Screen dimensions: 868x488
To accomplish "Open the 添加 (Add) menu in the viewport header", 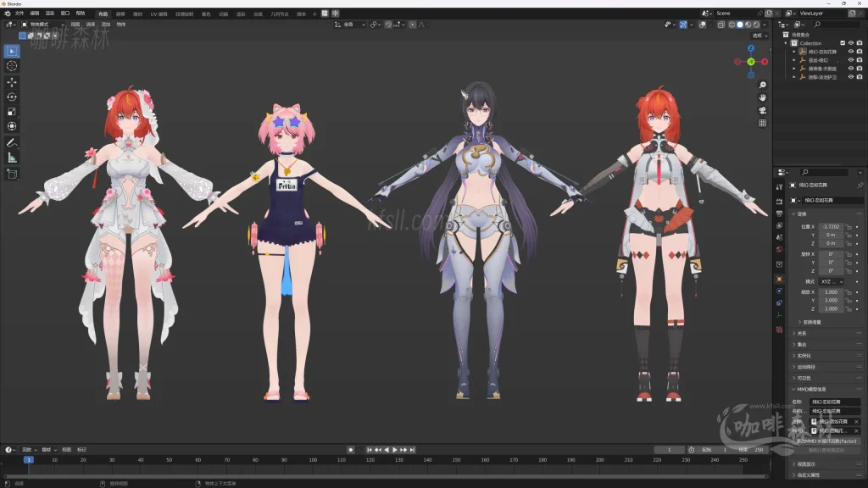I will pyautogui.click(x=106, y=25).
